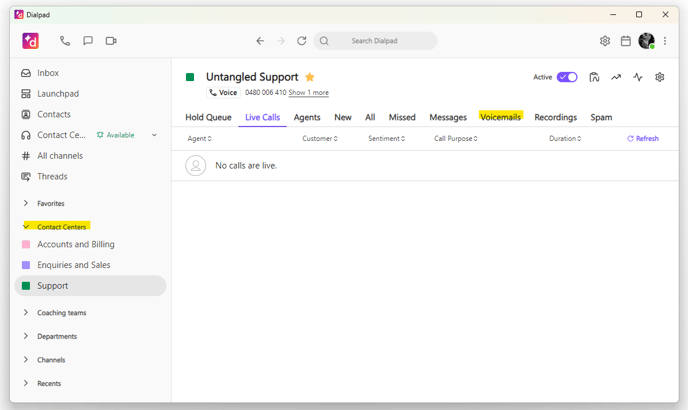Open the Dialpad home logo icon
Screen dimensions: 688x410
(x=30, y=41)
